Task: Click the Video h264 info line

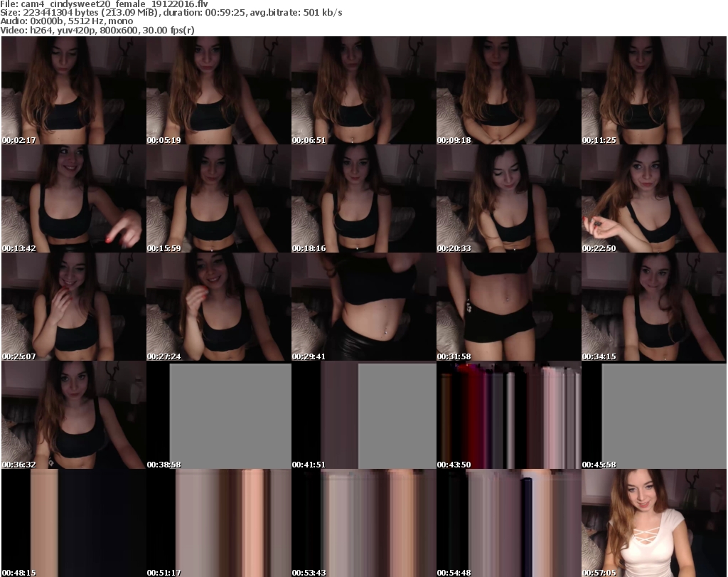Action: point(97,30)
